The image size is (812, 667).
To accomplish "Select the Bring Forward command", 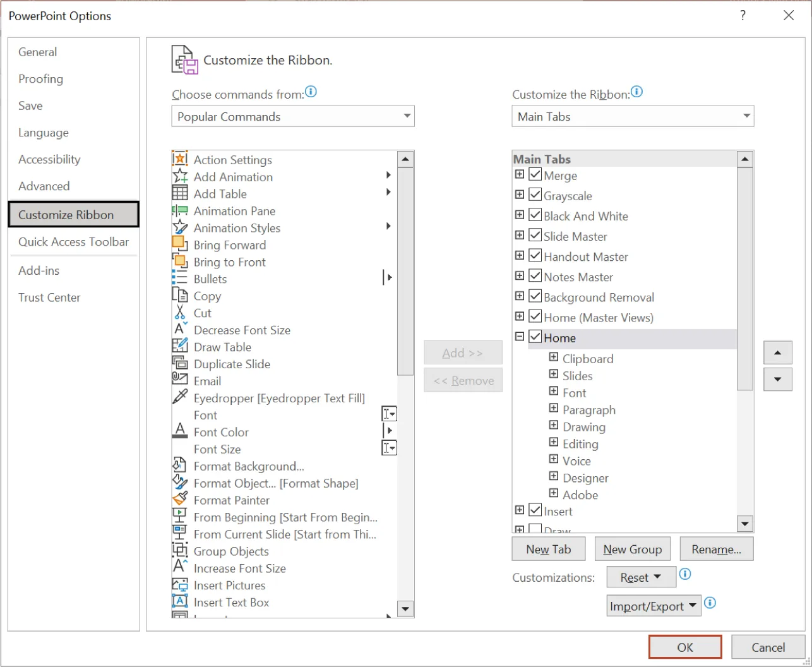I will click(229, 244).
